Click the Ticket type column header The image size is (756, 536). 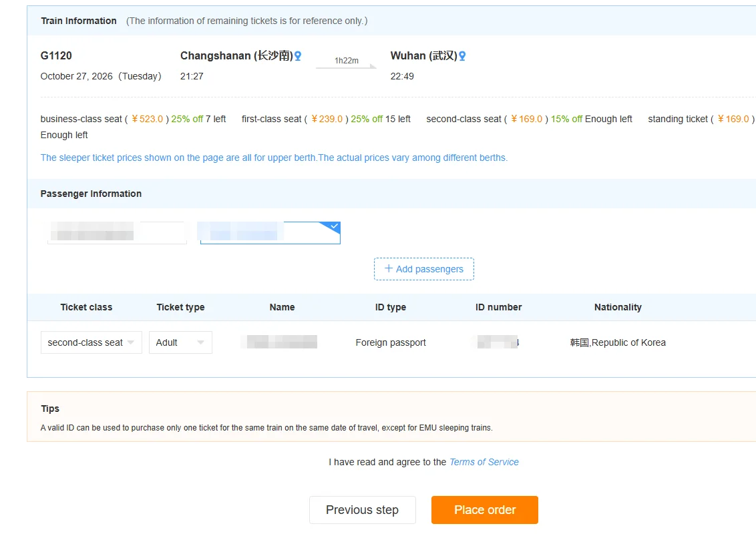pos(181,308)
